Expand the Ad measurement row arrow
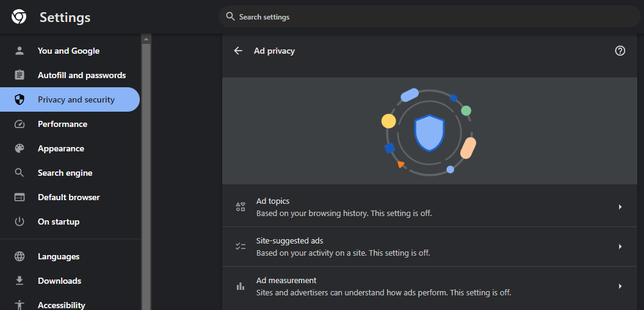This screenshot has width=644, height=310. coord(620,286)
